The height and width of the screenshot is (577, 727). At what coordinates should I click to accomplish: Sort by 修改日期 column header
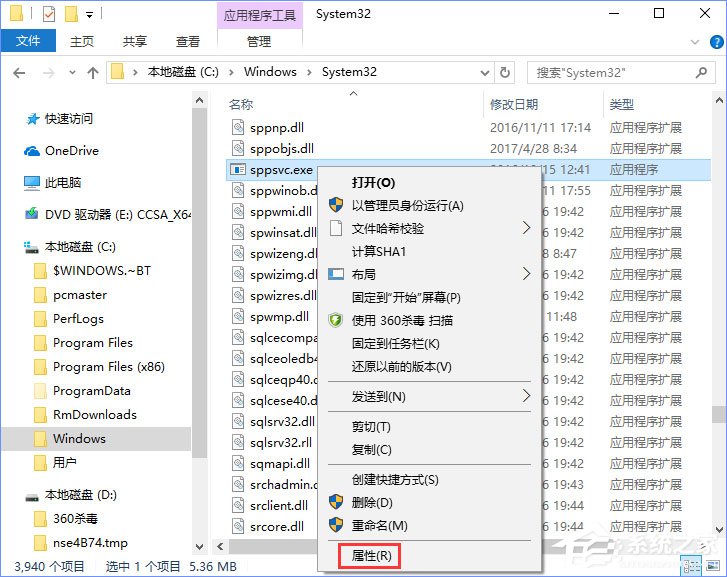(x=514, y=105)
